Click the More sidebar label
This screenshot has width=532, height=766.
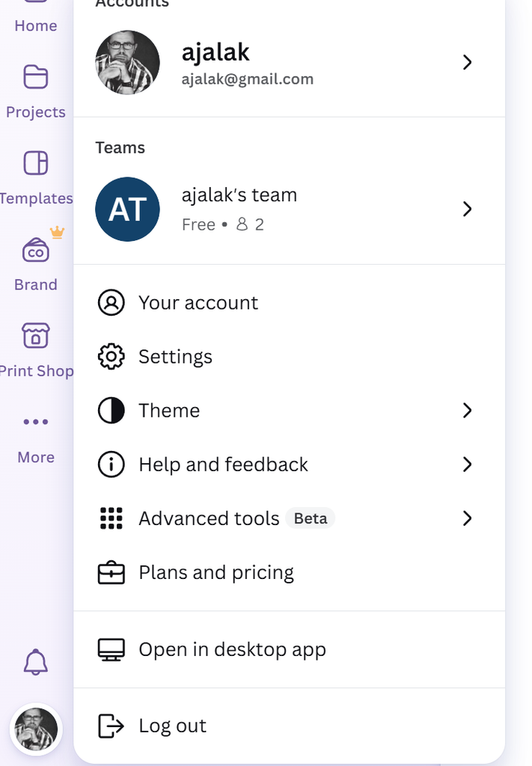tap(36, 457)
